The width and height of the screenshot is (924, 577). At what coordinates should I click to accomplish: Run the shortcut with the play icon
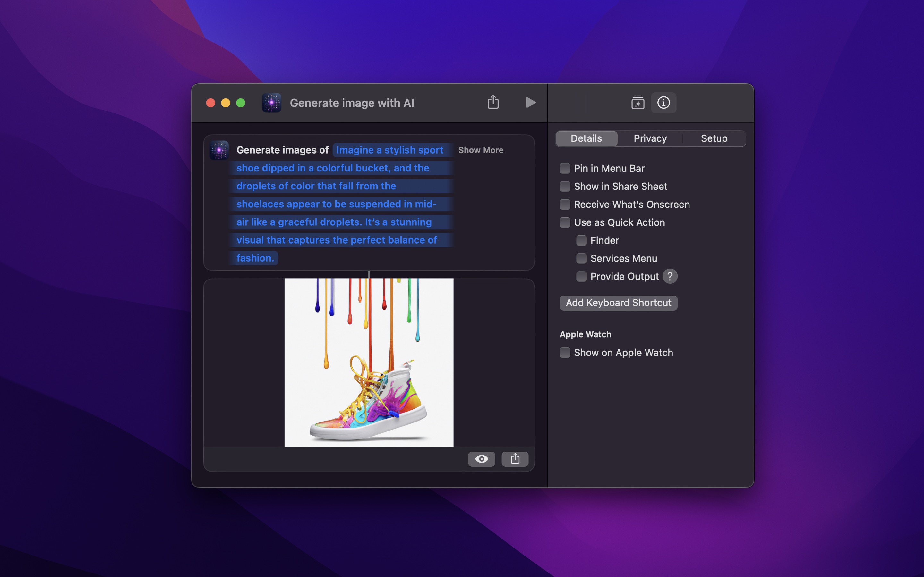coord(530,102)
